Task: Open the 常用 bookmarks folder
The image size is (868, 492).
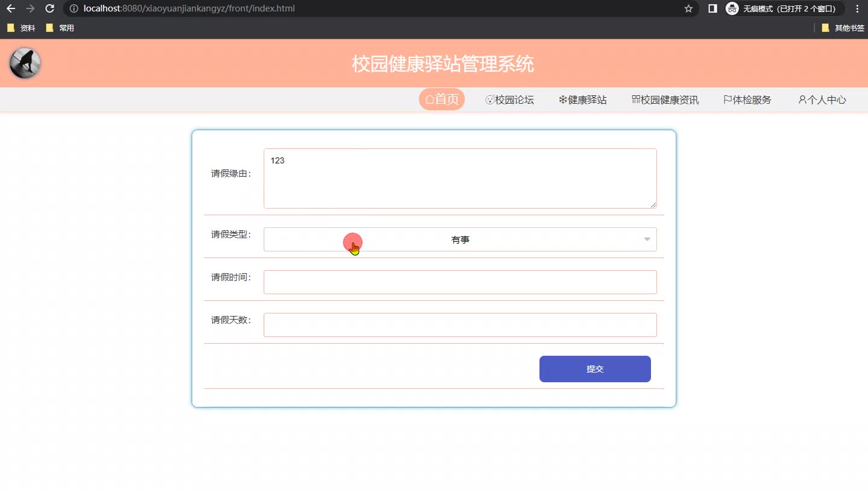Action: (x=60, y=28)
